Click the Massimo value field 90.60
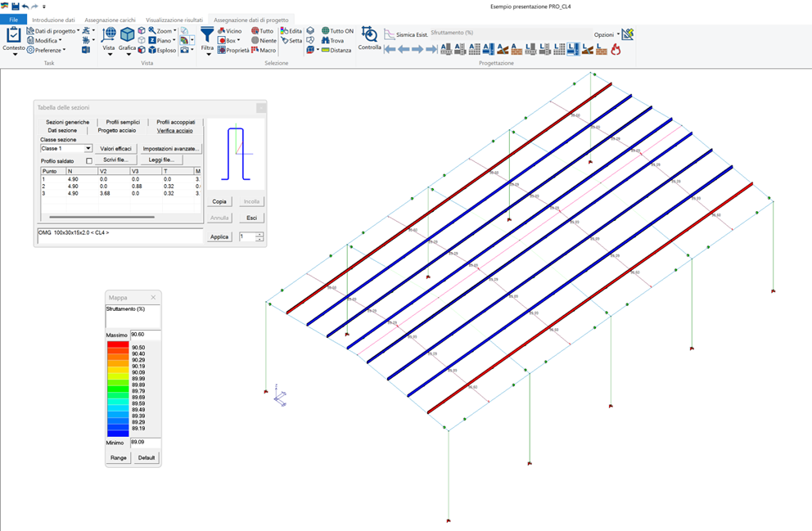Screen dimensions: 812x531 click(145, 335)
